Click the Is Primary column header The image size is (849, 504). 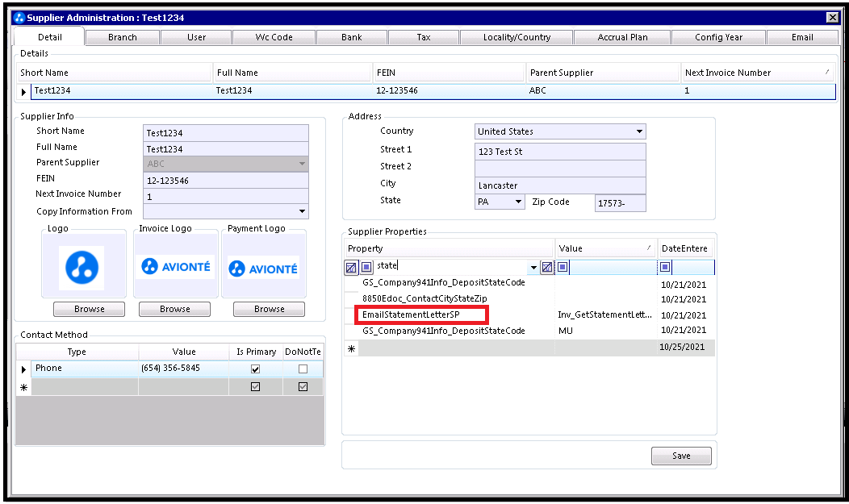point(256,352)
